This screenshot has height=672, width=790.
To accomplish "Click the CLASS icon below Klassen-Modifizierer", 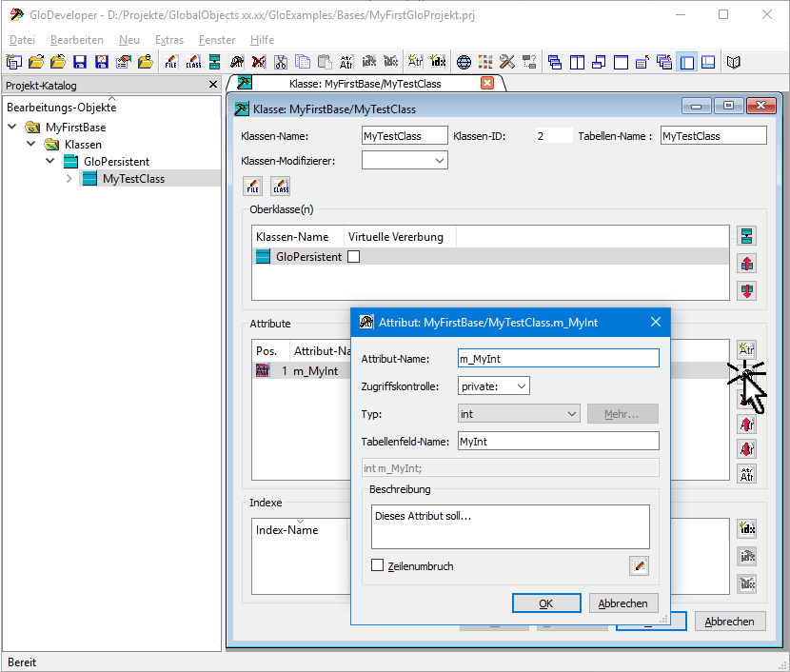I will [x=281, y=187].
